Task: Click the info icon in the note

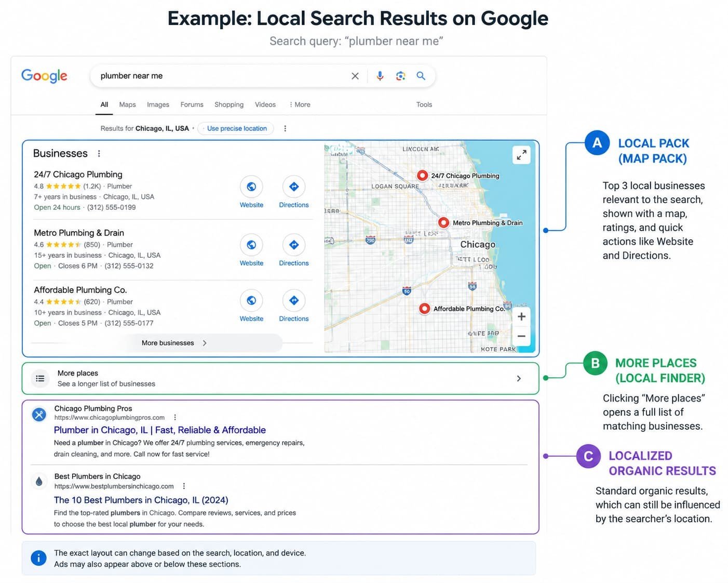Action: [38, 558]
